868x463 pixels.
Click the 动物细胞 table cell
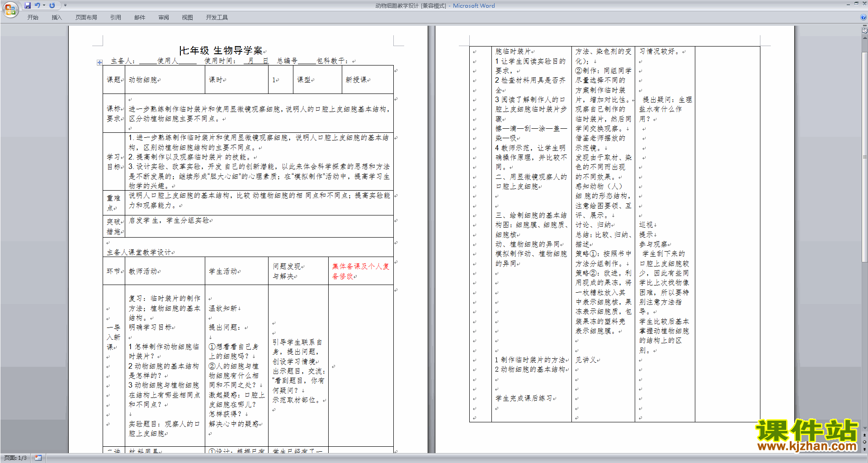point(165,80)
